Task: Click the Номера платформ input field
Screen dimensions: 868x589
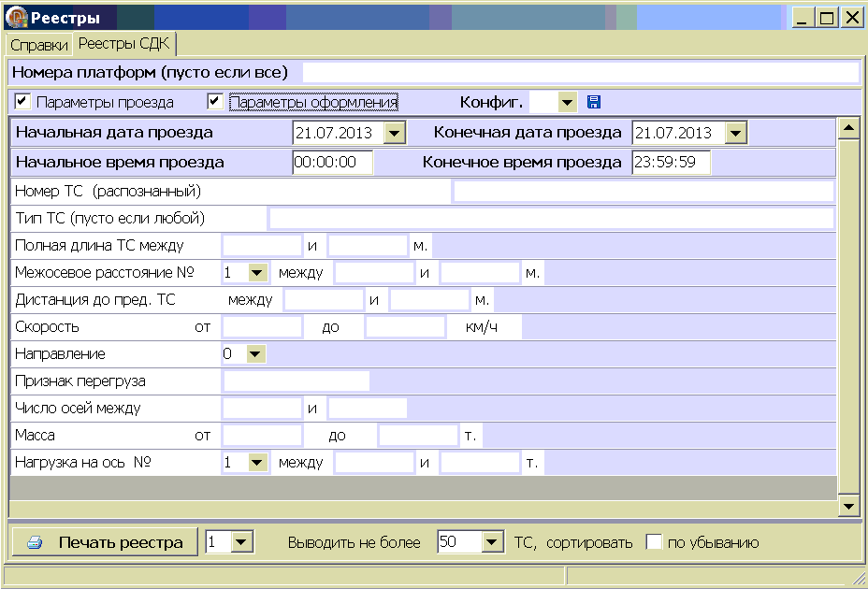Action: point(579,72)
